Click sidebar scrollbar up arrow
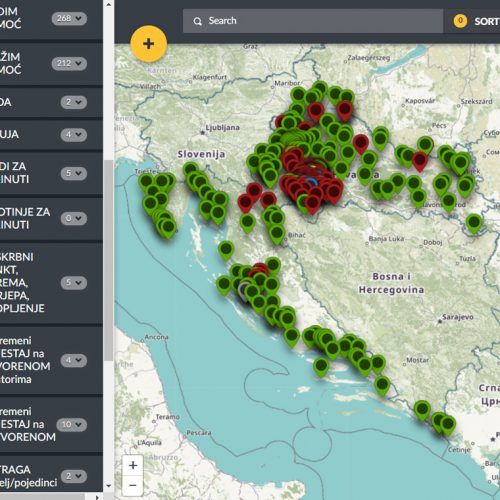 tap(109, 5)
